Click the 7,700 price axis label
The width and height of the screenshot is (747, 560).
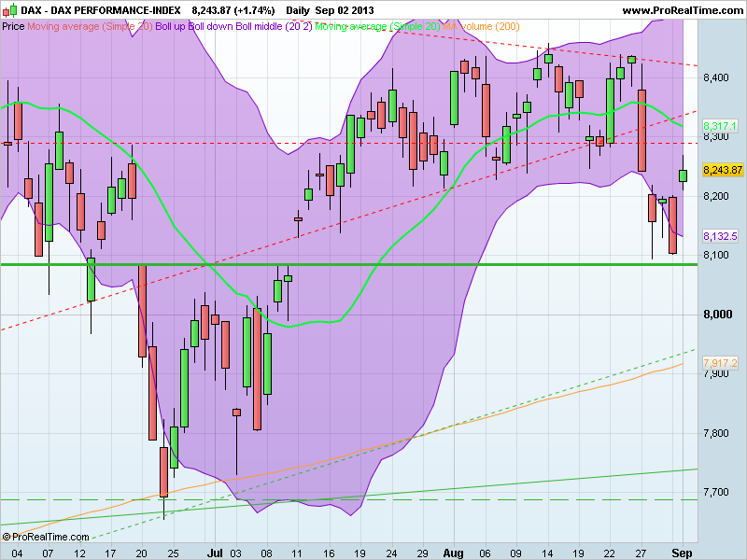point(716,493)
